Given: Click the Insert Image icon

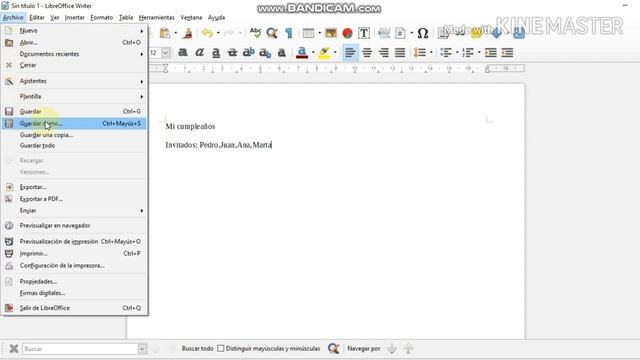Looking at the screenshot, I should [331, 33].
